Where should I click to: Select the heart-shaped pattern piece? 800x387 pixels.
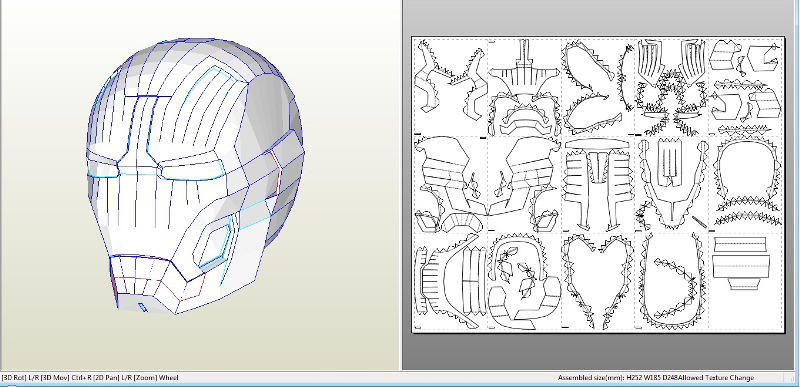point(597,281)
